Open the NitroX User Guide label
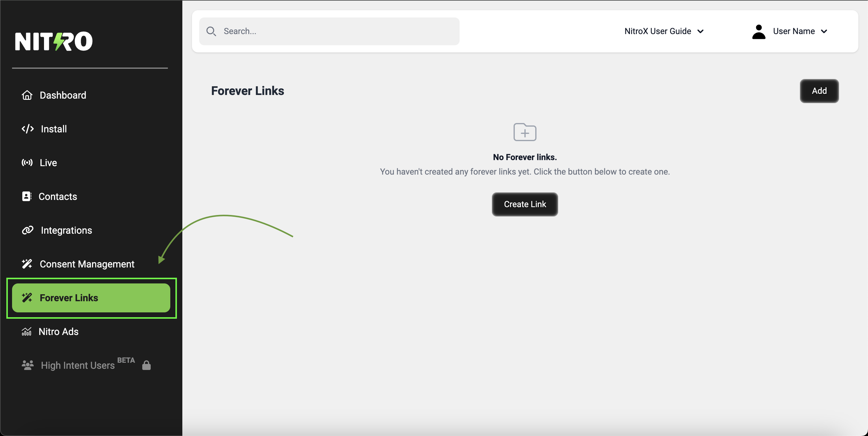This screenshot has height=436, width=868. [x=657, y=31]
